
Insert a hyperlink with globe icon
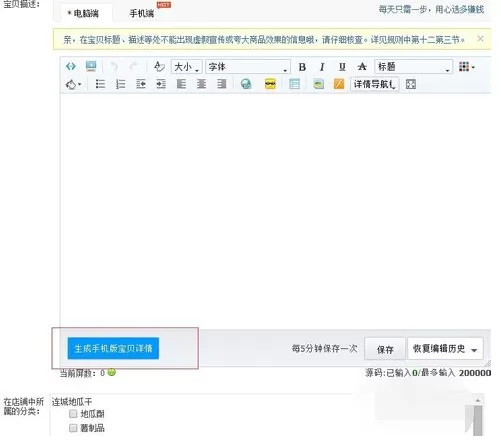(x=246, y=84)
